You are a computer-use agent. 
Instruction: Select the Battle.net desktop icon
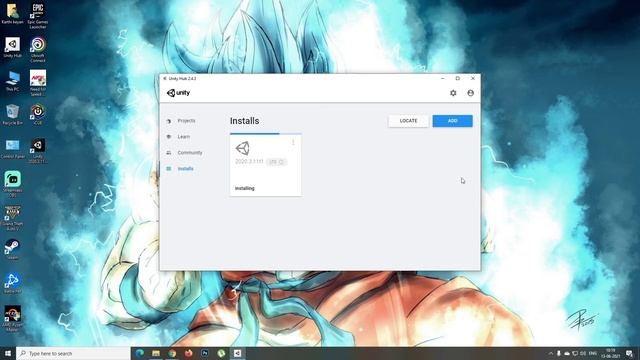[x=12, y=283]
